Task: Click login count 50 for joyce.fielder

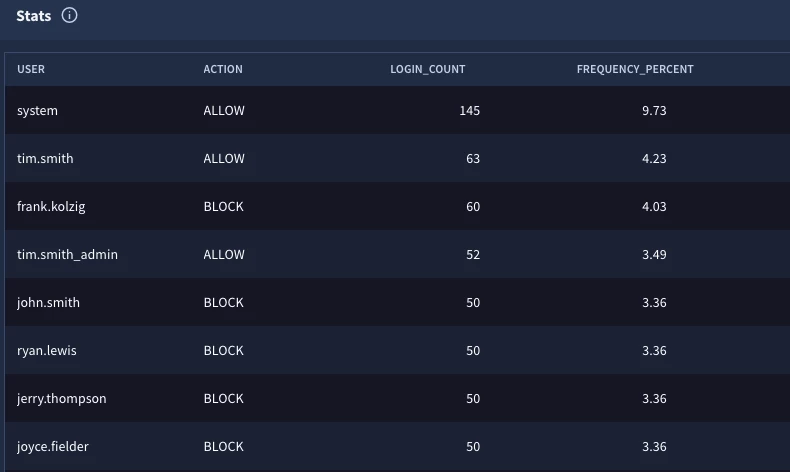Action: pos(473,446)
